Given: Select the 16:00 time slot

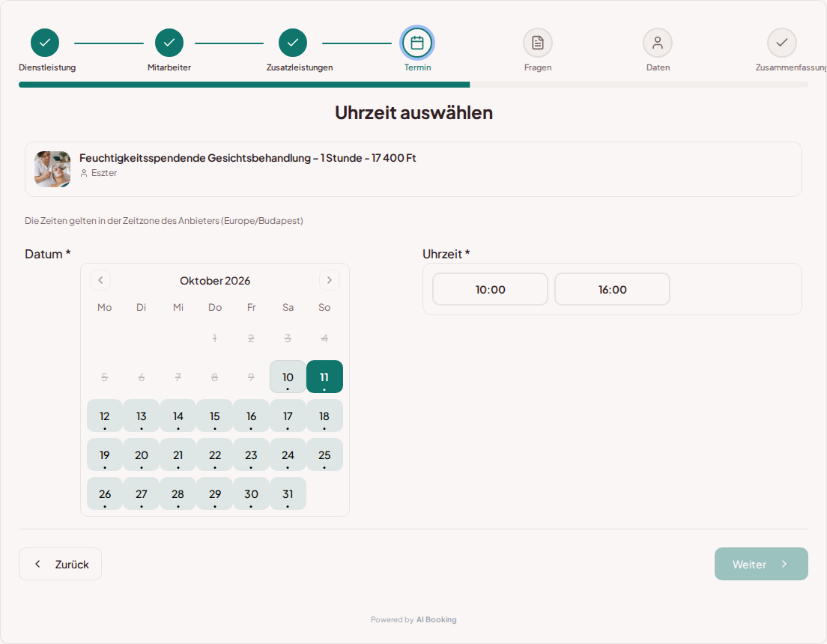Looking at the screenshot, I should tap(612, 289).
